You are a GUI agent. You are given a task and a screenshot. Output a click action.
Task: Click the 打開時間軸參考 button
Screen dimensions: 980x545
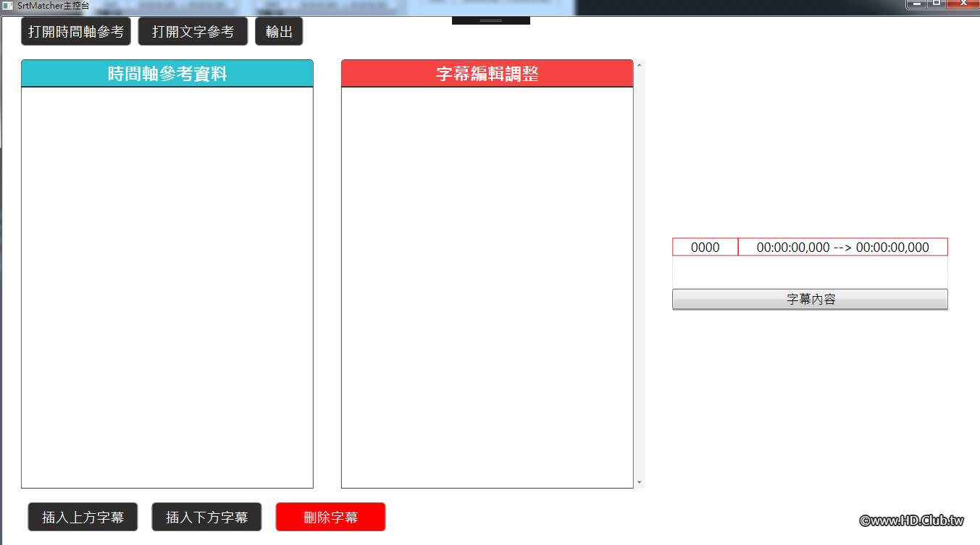pos(76,32)
